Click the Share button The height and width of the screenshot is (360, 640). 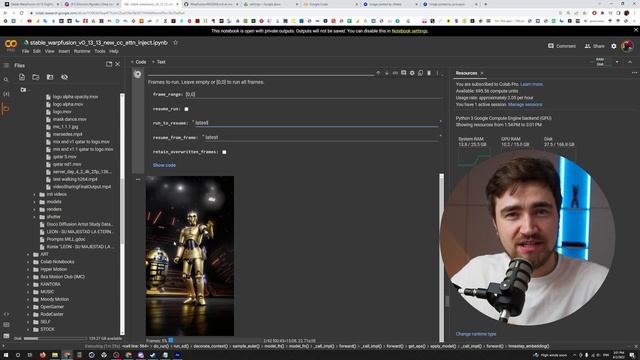594,46
